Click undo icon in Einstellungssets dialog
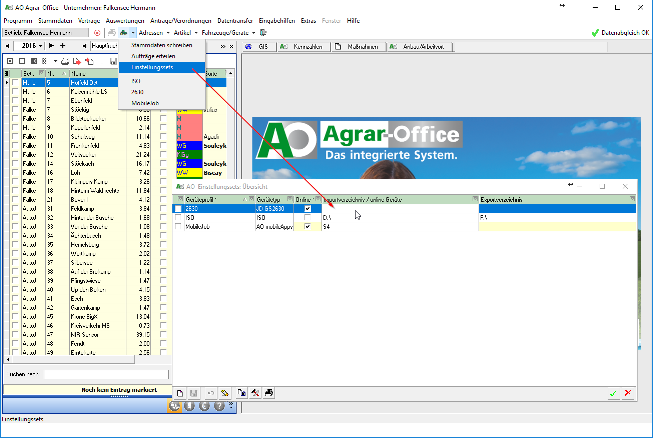The image size is (653, 438). click(x=210, y=393)
